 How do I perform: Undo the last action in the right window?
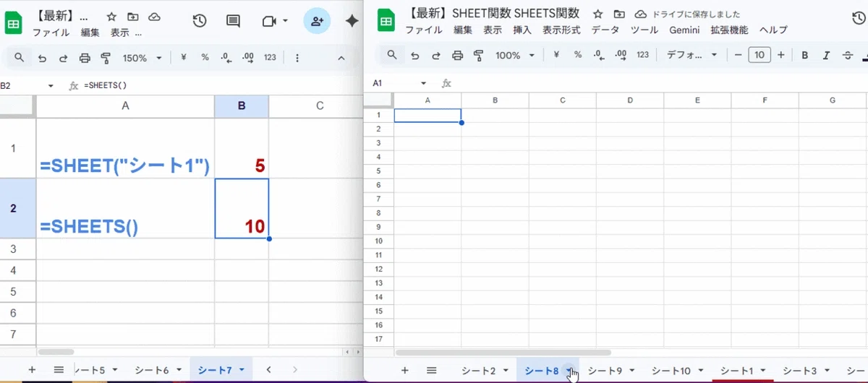pyautogui.click(x=414, y=55)
